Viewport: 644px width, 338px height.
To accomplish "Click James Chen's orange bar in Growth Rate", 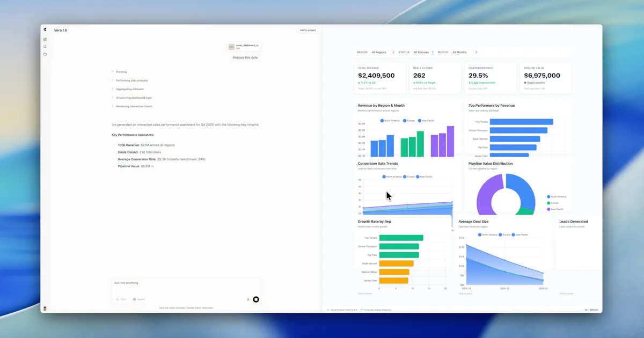I will [394, 280].
